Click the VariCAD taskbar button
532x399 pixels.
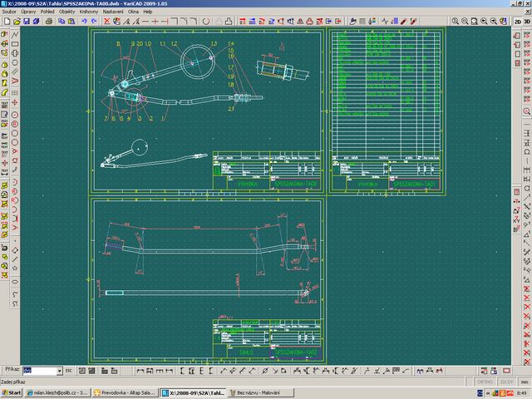pyautogui.click(x=193, y=393)
